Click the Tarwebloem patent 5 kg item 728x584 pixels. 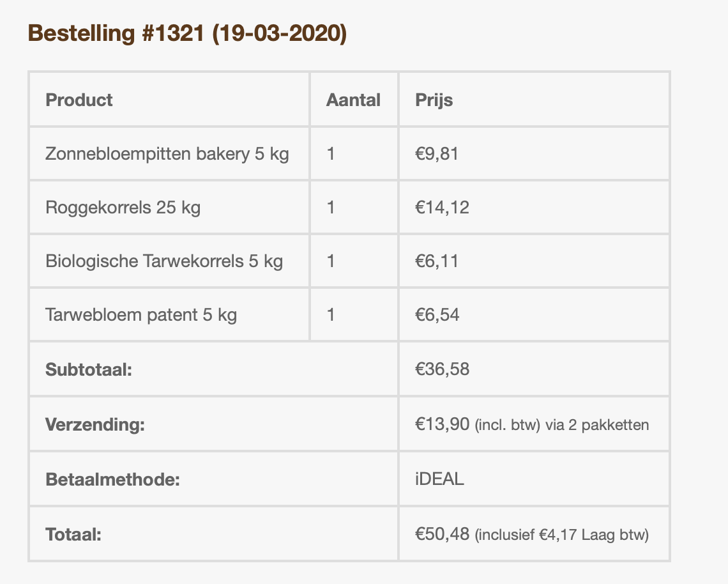click(x=141, y=315)
